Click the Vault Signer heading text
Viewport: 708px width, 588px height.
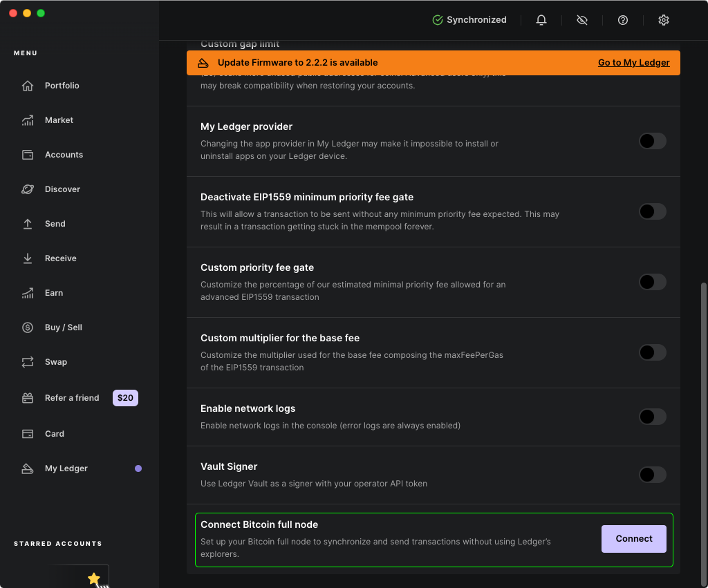pyautogui.click(x=229, y=466)
